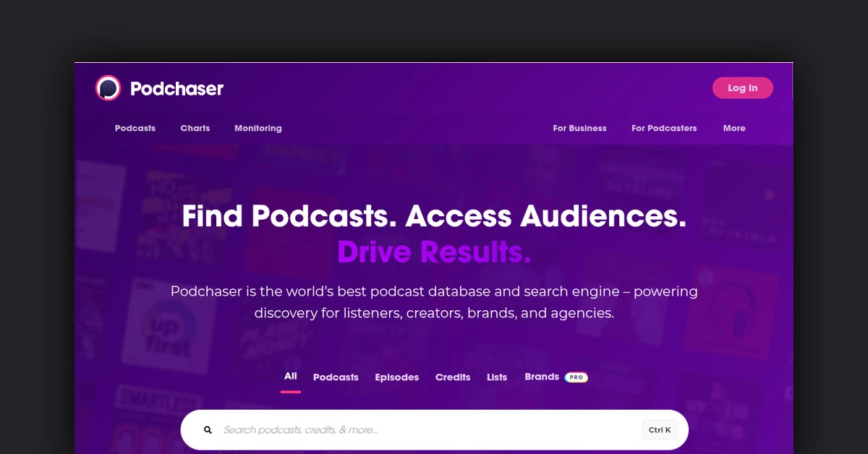868x454 pixels.
Task: Open the Charts page
Action: click(195, 128)
